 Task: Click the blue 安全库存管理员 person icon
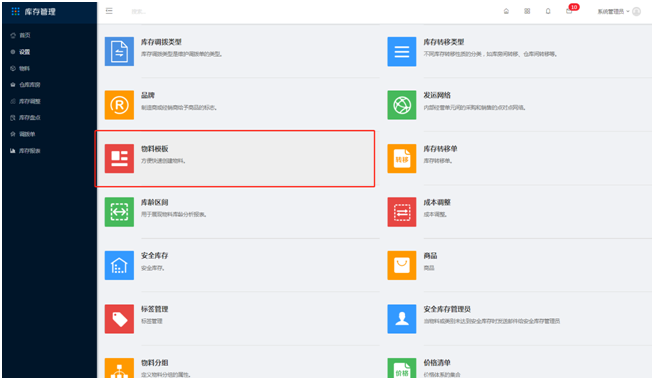[402, 319]
